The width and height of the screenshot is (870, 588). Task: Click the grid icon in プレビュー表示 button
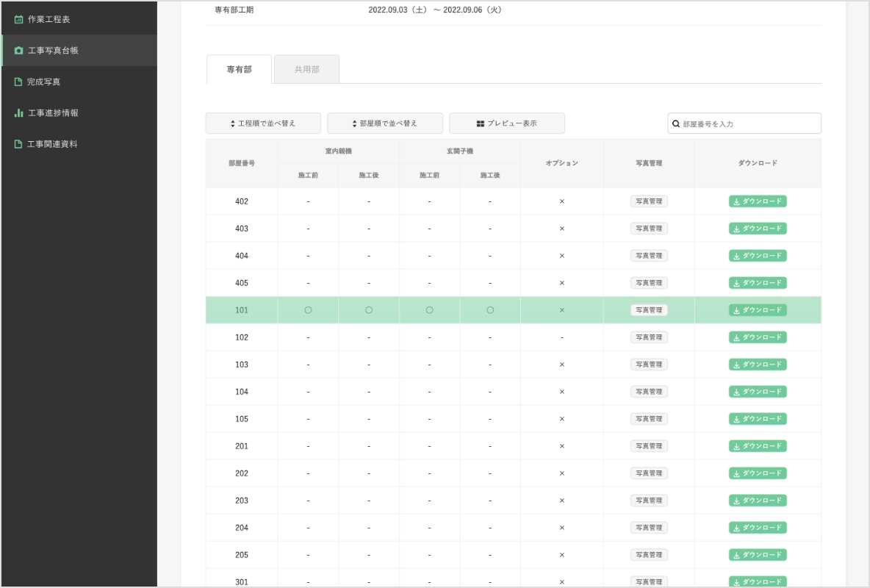click(481, 123)
